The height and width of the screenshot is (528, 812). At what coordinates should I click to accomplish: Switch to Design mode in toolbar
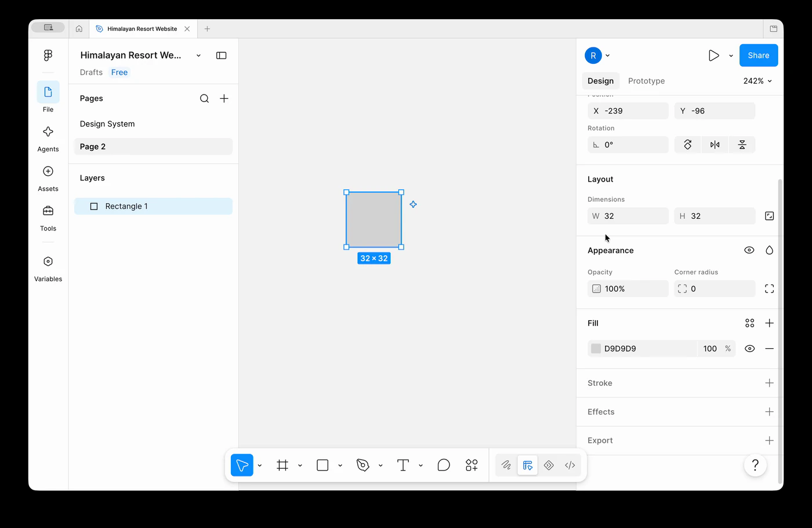527,465
